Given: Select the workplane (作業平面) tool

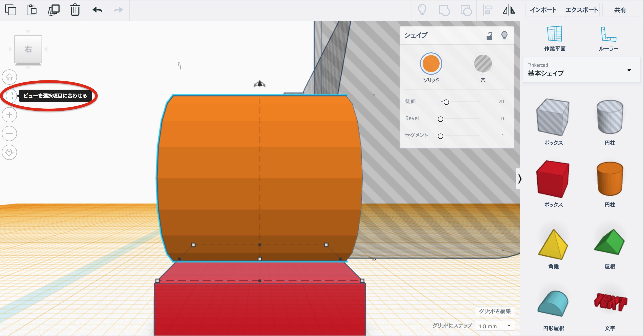Looking at the screenshot, I should click(x=555, y=38).
